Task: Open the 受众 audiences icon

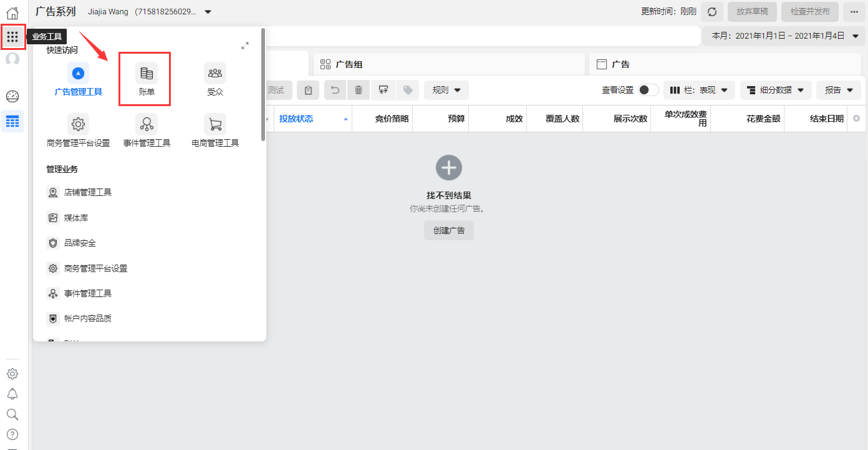Action: (x=215, y=74)
